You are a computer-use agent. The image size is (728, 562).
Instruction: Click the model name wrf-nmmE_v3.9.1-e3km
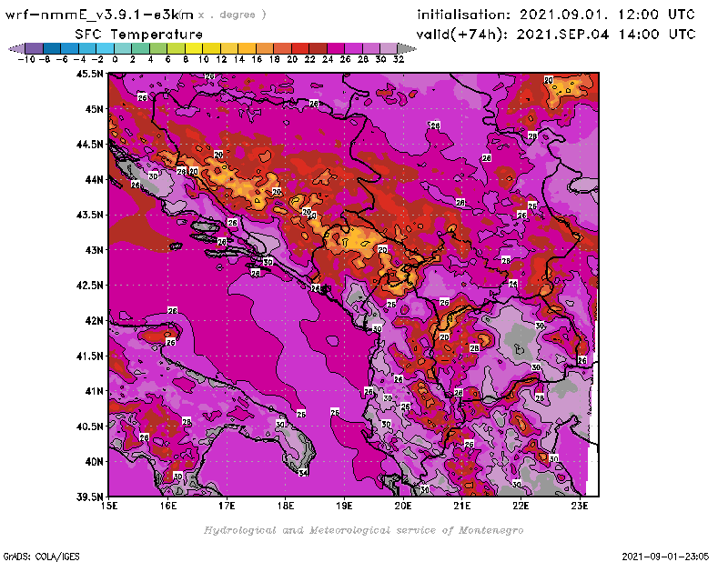99,15
